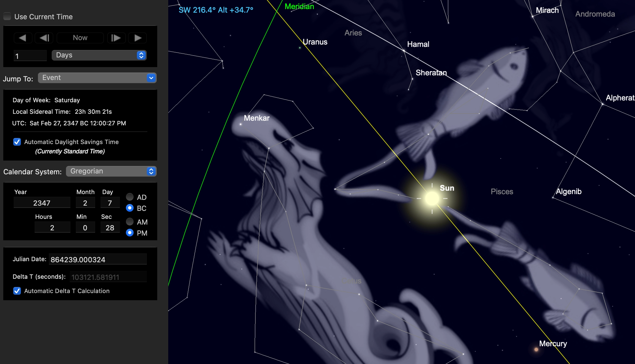Click the step backward button
Image resolution: width=635 pixels, height=364 pixels.
point(44,38)
